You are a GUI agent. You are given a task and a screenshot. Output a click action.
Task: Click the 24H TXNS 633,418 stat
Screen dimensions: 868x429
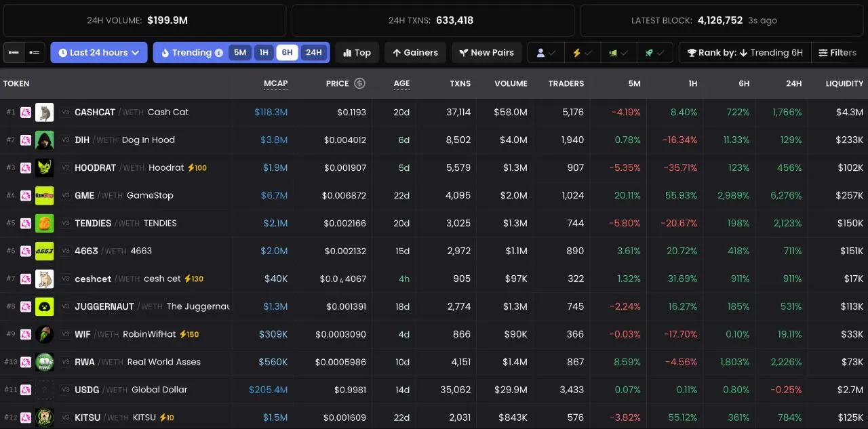click(x=433, y=20)
